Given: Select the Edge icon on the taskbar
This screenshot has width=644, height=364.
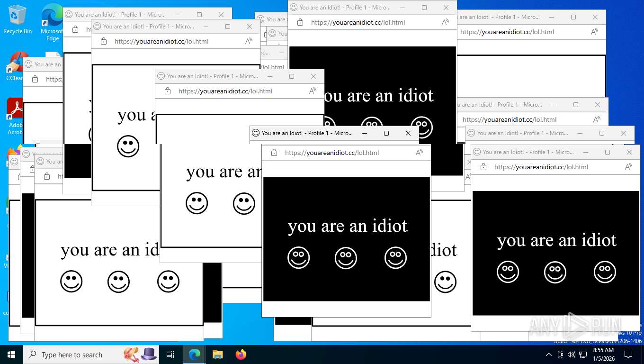Looking at the screenshot, I should pyautogui.click(x=194, y=355).
